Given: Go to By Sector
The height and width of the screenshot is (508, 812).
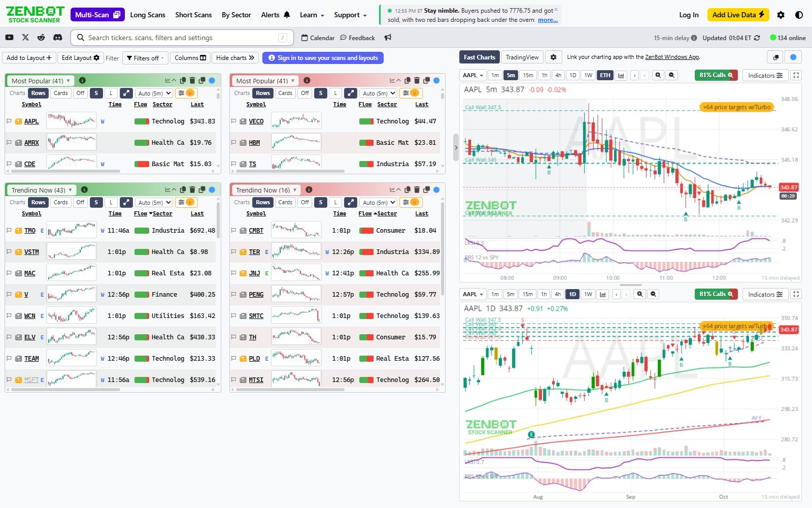Looking at the screenshot, I should pyautogui.click(x=236, y=15).
